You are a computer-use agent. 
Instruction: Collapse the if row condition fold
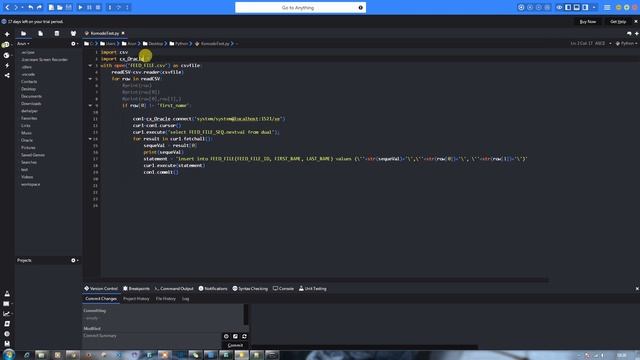90,105
